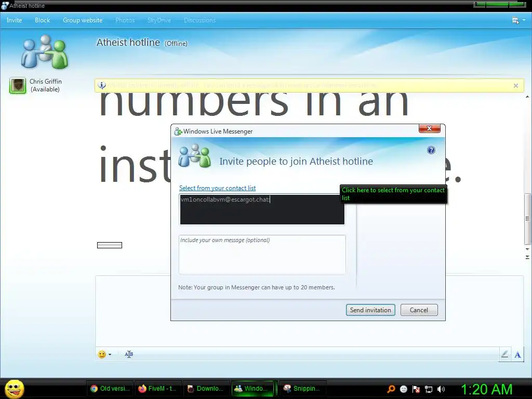Click Block in the top toolbar
Screen dimensions: 532x399
click(43, 20)
